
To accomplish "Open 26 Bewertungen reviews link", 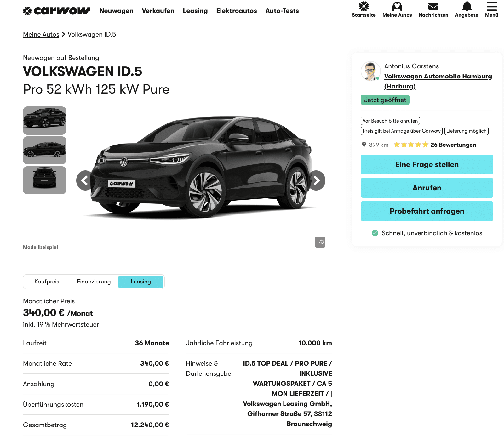I will pos(453,145).
